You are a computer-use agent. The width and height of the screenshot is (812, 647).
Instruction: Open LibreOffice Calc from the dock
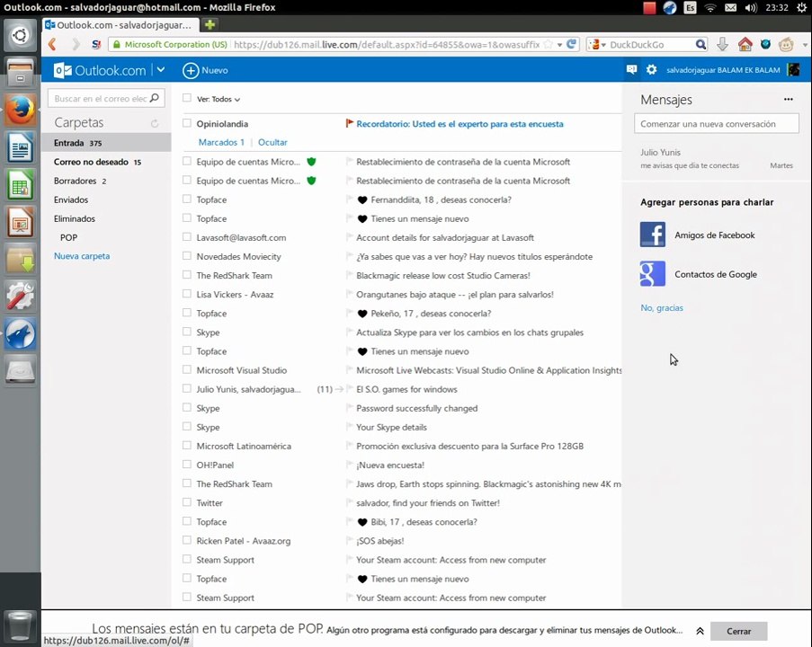[x=20, y=185]
